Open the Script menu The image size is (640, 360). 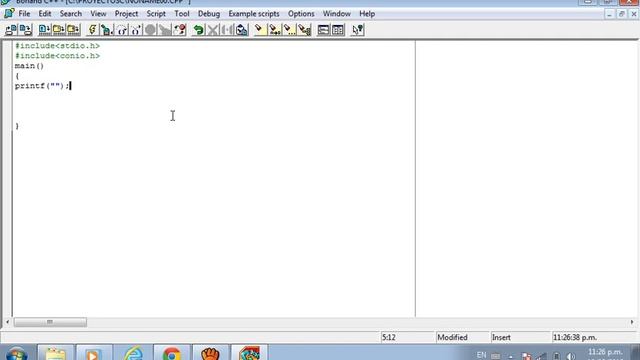click(156, 13)
